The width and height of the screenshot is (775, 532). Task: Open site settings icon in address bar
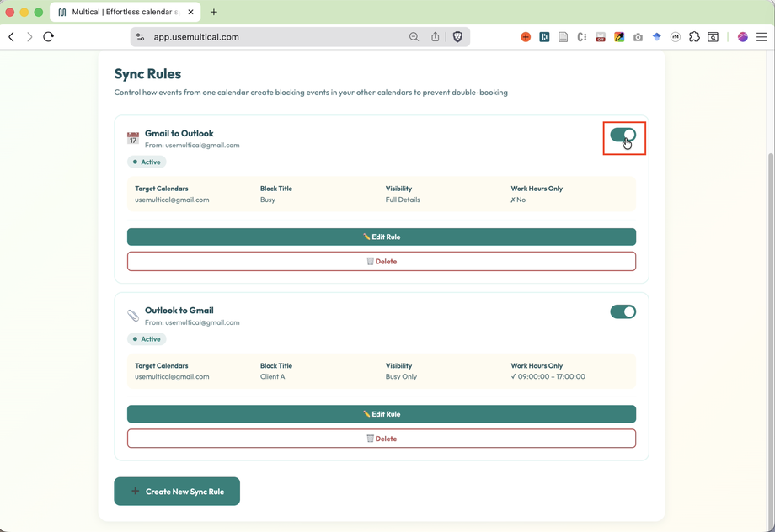[x=141, y=37]
